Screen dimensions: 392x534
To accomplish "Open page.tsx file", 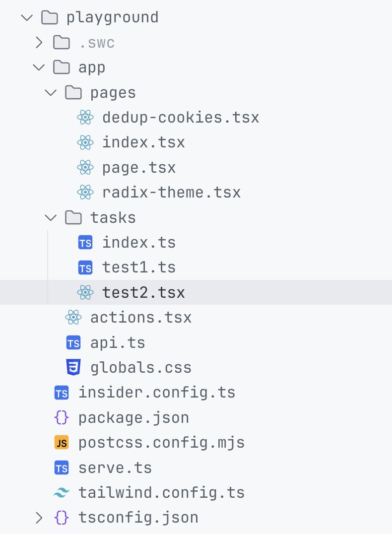I will 139,168.
